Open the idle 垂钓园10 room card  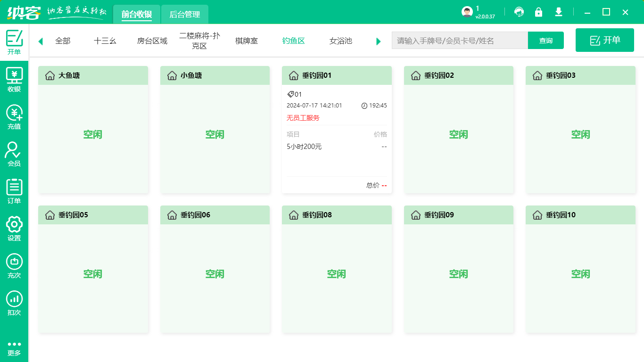point(581,269)
